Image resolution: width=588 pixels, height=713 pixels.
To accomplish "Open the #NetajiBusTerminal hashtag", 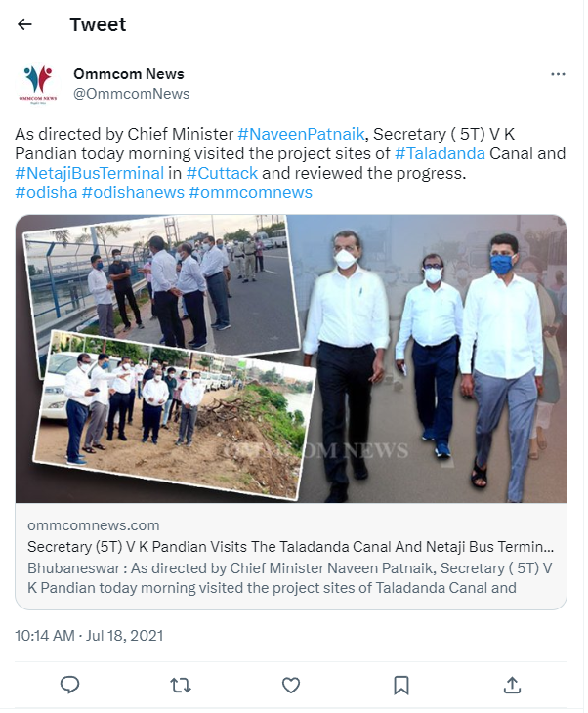I will (x=89, y=173).
